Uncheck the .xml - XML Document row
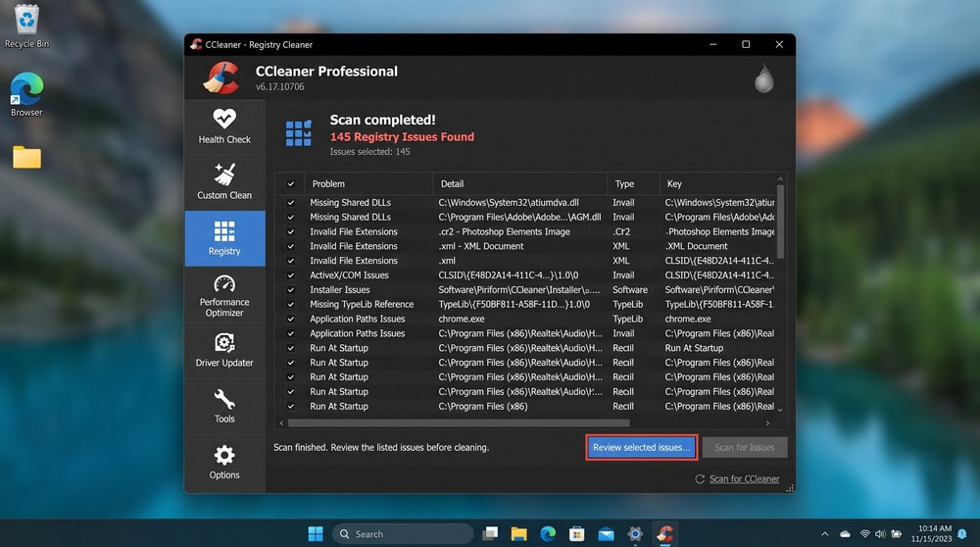 291,246
